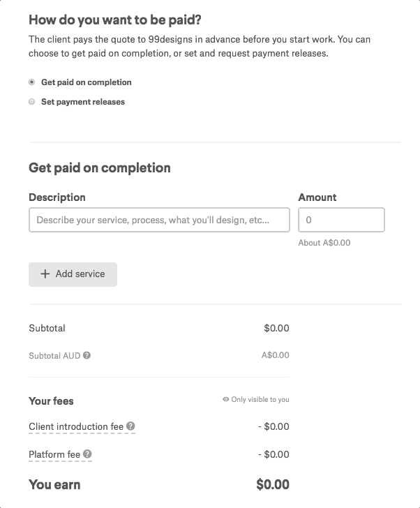This screenshot has width=420, height=508.
Task: Click the Client introduction fee underlined label
Action: coord(76,426)
